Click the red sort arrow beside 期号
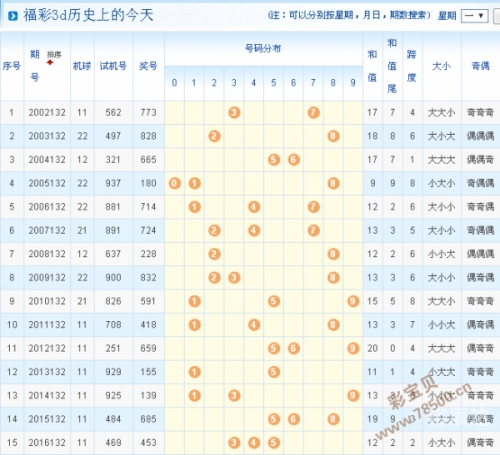Image resolution: width=500 pixels, height=455 pixels. point(50,62)
